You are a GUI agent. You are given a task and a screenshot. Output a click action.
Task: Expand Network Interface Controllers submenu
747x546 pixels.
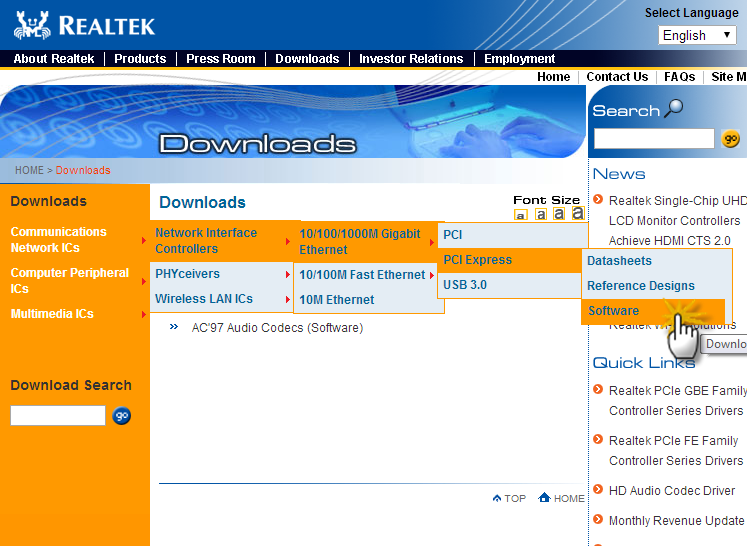click(288, 242)
